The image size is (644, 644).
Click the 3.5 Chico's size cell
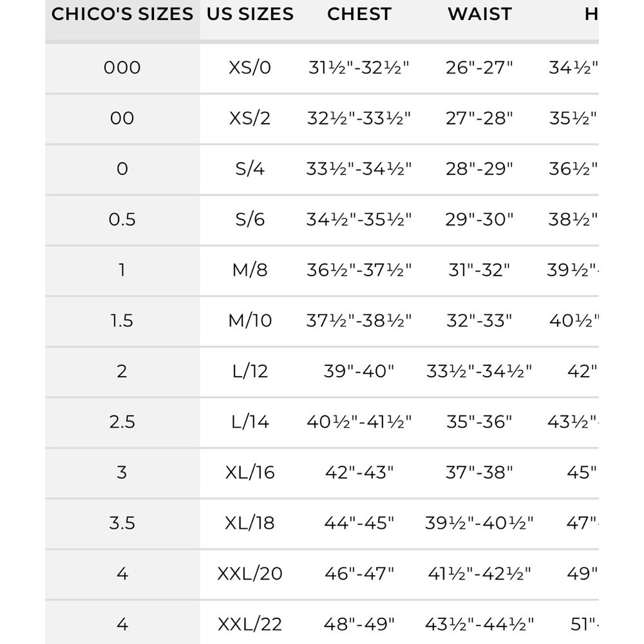point(122,523)
